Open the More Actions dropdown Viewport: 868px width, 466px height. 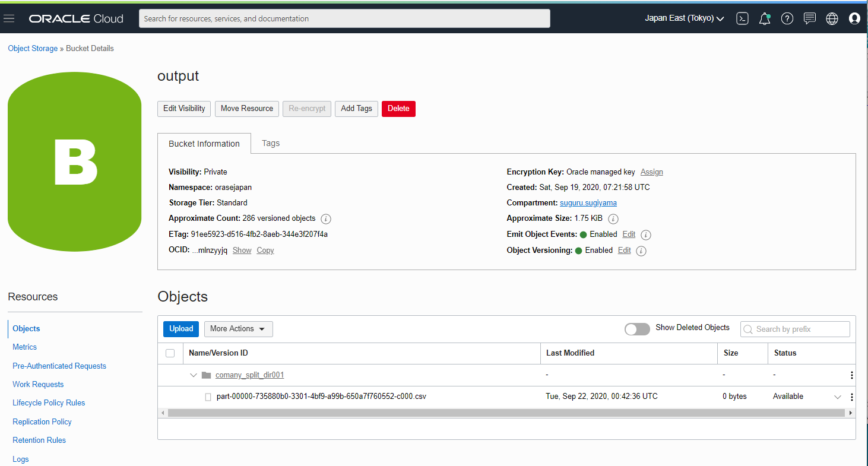click(239, 329)
